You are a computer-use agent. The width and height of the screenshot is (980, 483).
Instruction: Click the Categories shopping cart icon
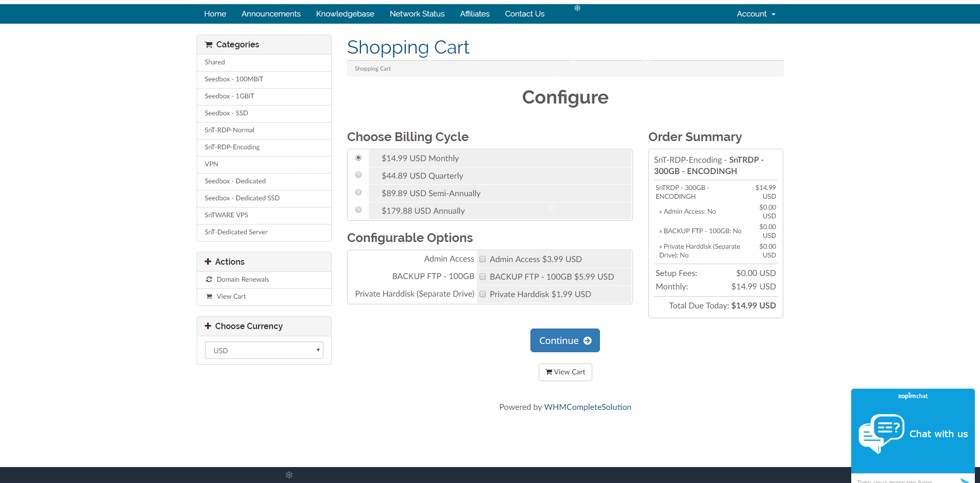click(x=209, y=45)
